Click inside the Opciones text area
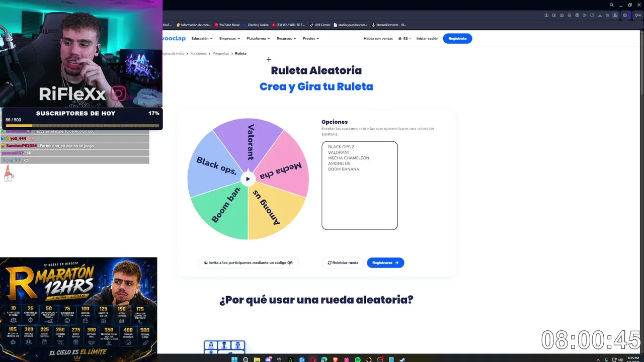 point(360,186)
